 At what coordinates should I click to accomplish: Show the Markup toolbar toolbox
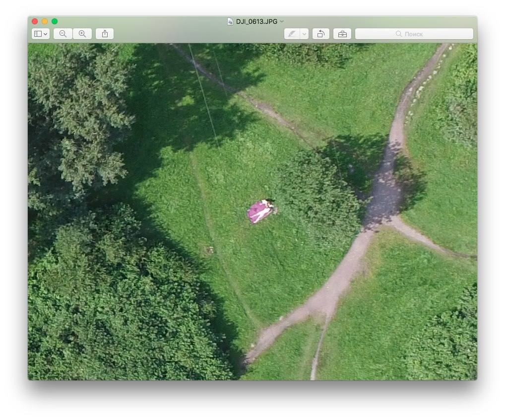(x=342, y=34)
